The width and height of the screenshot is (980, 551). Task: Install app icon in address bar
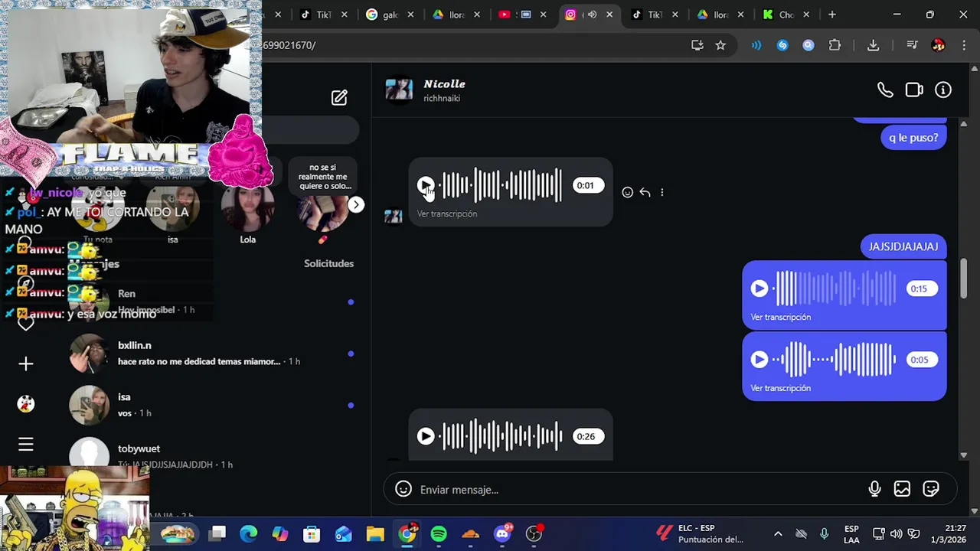[697, 45]
